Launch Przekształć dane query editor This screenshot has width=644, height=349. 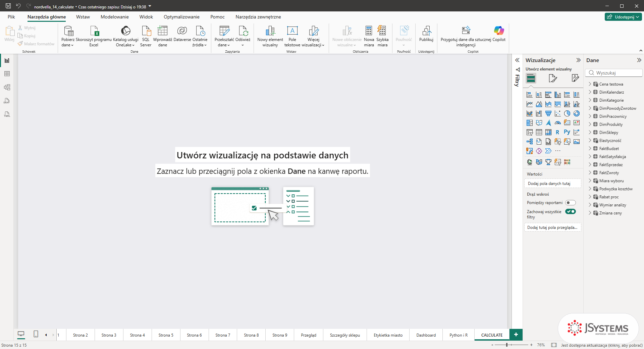tap(224, 36)
